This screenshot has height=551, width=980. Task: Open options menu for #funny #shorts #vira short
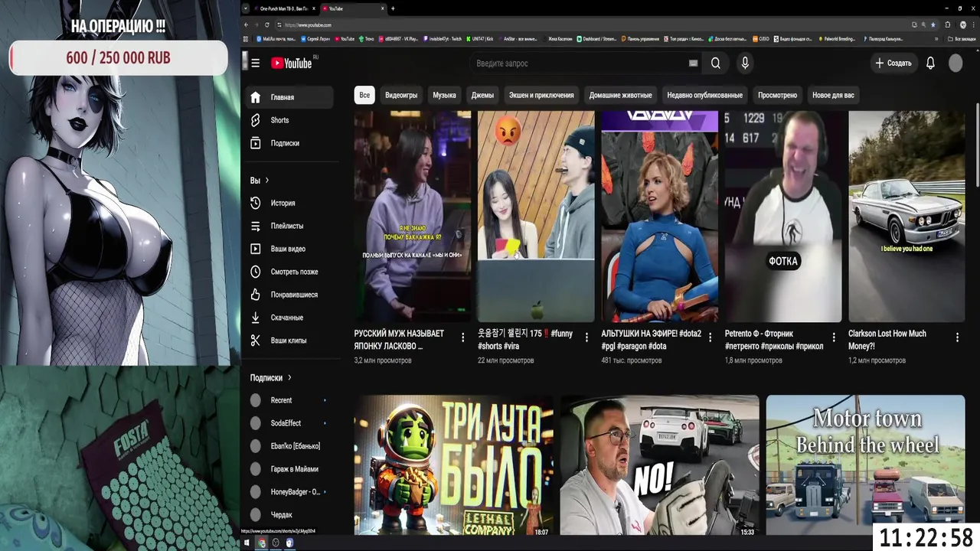(586, 337)
